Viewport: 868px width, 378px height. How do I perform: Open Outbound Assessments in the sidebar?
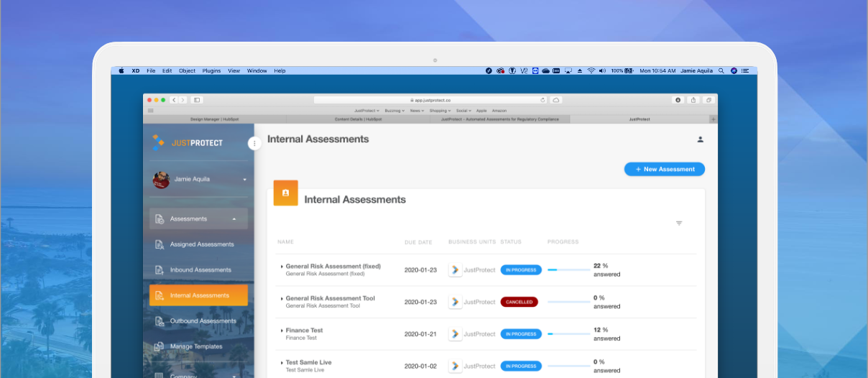[x=203, y=321]
